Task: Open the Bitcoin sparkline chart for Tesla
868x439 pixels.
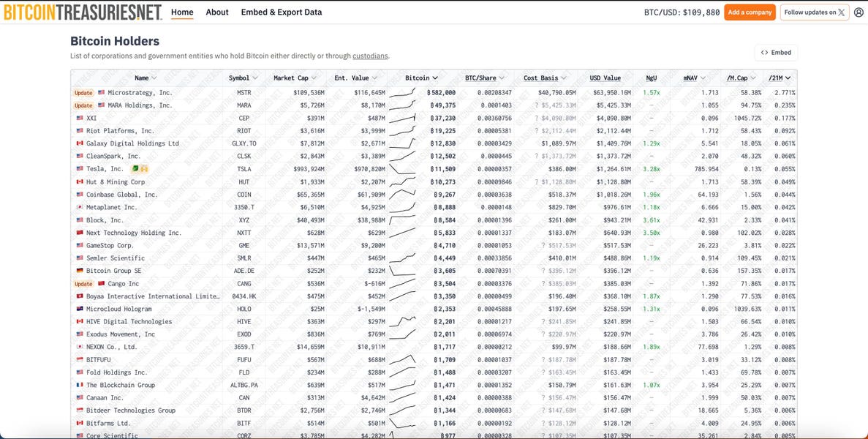Action: 402,169
